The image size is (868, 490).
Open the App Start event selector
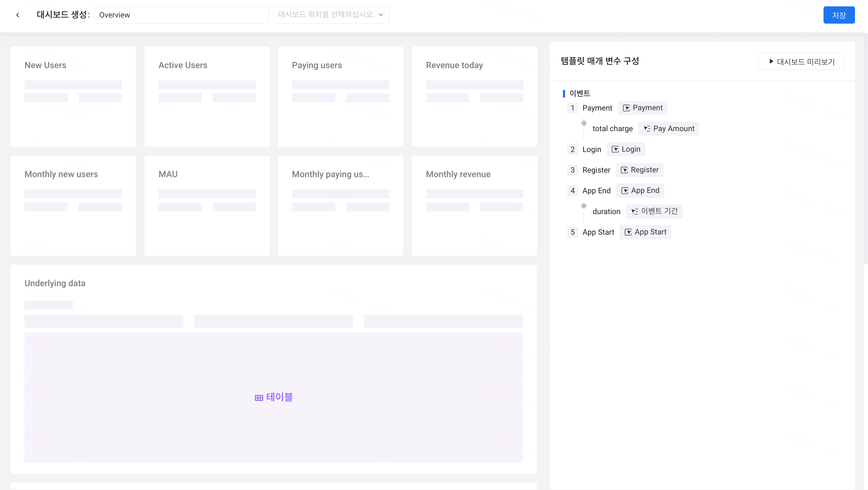(645, 232)
